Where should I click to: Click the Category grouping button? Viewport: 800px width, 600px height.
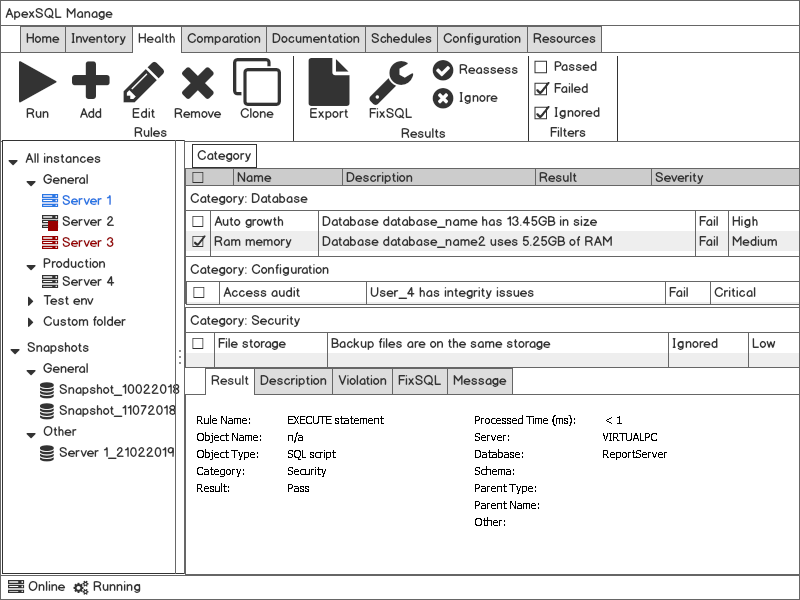click(x=224, y=156)
